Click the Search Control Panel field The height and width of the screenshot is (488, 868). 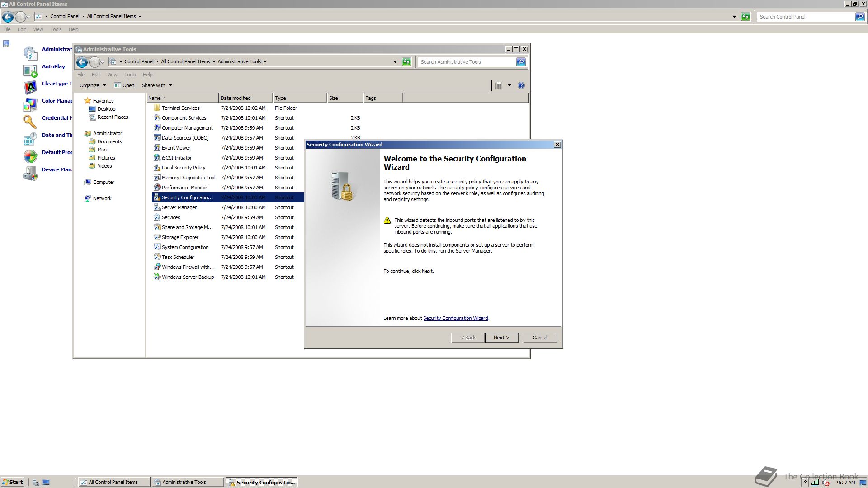tap(806, 17)
